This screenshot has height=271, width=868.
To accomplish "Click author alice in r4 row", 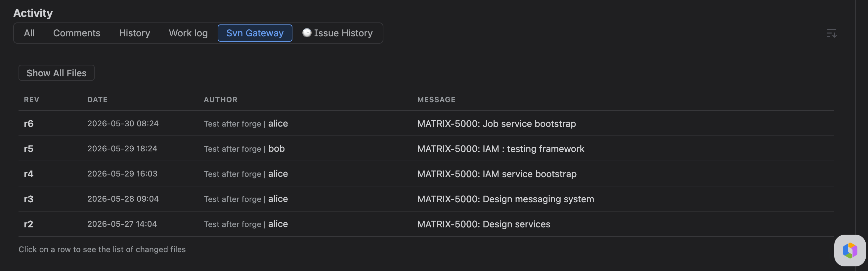I will tap(278, 174).
